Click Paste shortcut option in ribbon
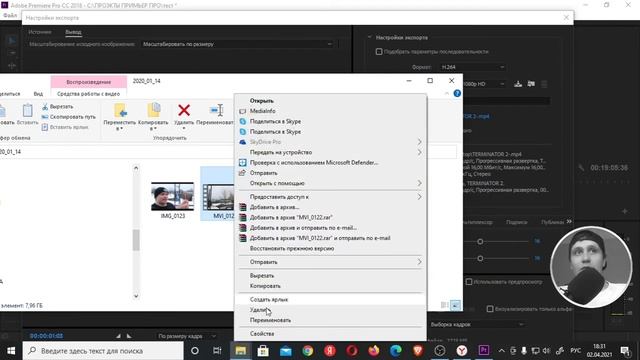This screenshot has width=640, height=360. (65, 127)
